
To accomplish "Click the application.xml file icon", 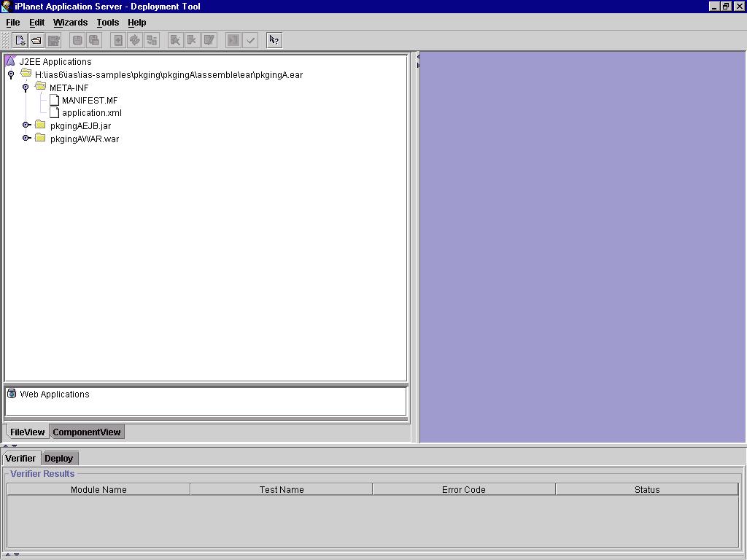I will 54,112.
